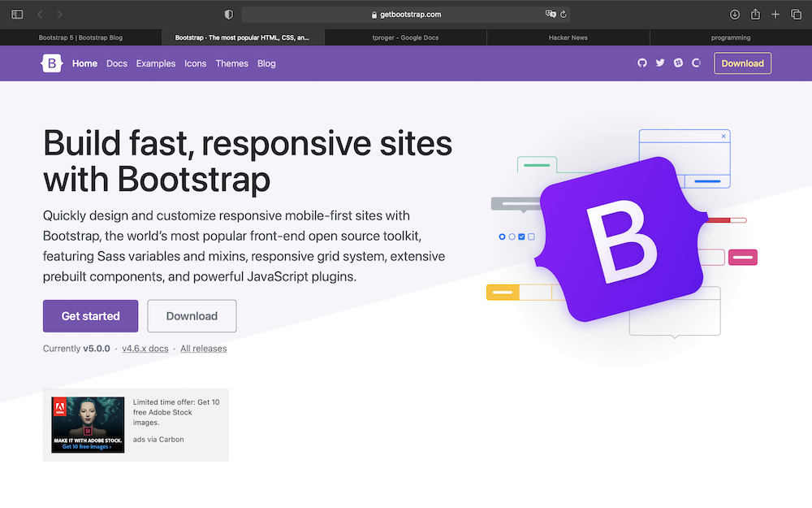Click the large Bootstrap B hero illustration
This screenshot has height=508, width=812.
click(621, 240)
